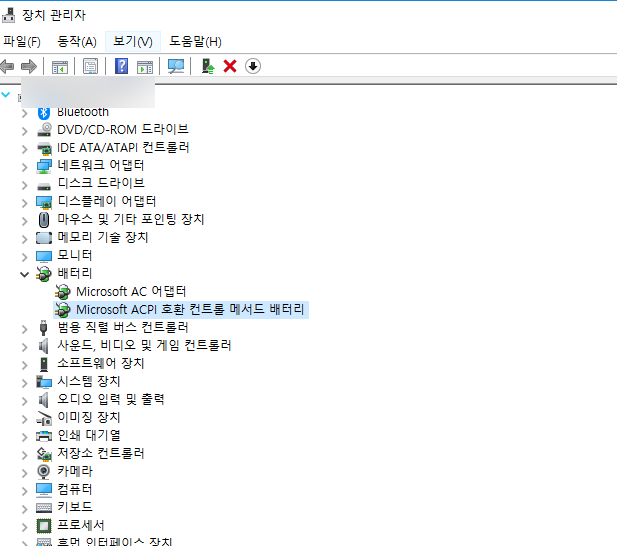The width and height of the screenshot is (617, 546).
Task: Click the USB icon beside 범용 직렬 버스 컨트롤러
Action: (44, 328)
